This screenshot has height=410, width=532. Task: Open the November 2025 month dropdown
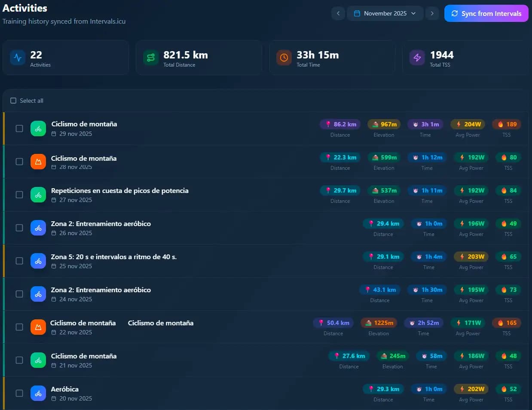tap(385, 13)
